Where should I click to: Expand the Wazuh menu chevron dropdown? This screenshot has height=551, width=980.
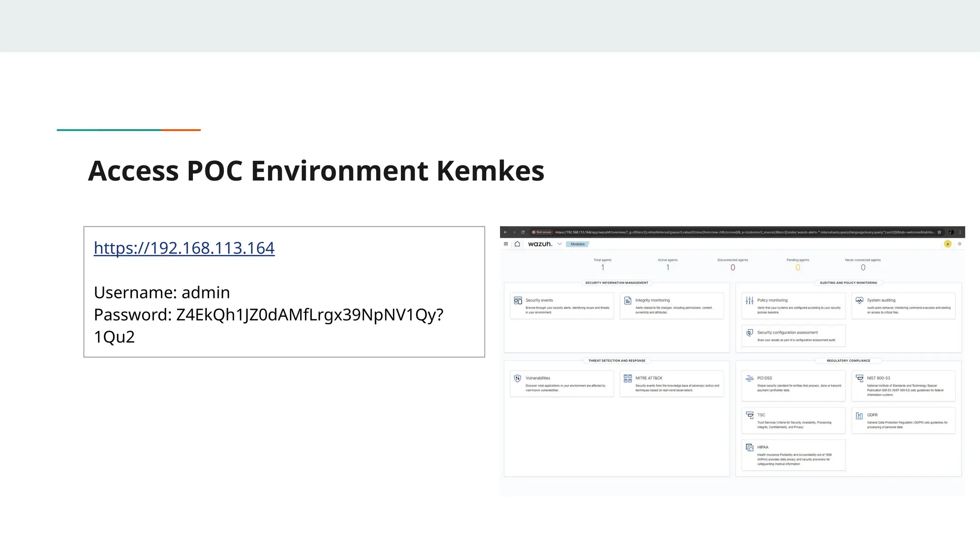coord(559,244)
